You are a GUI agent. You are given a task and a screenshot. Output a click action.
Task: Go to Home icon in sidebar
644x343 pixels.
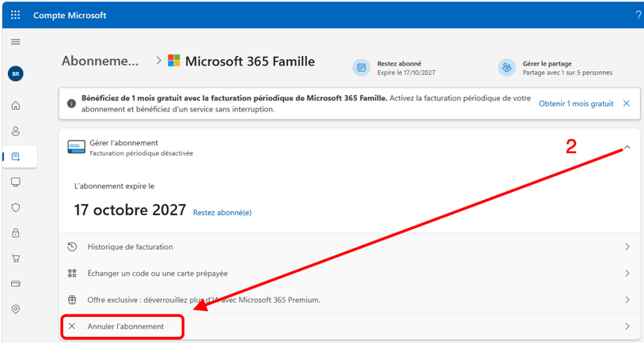16,106
